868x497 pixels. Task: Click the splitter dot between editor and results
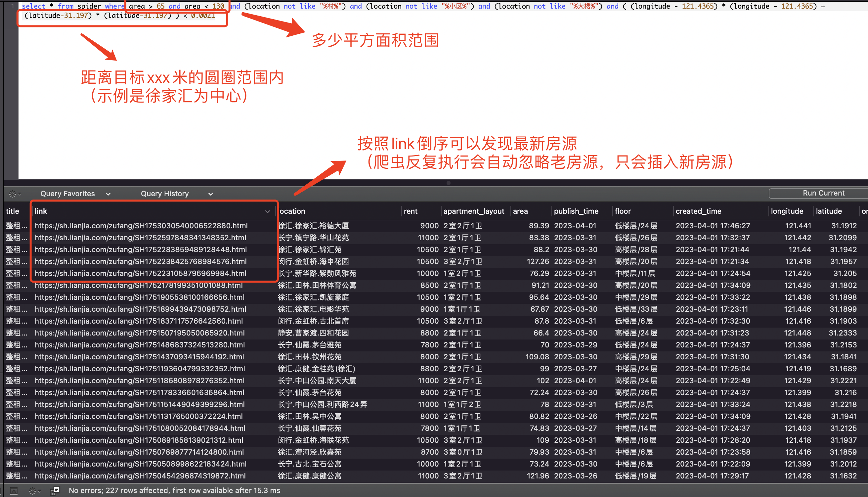tap(448, 183)
